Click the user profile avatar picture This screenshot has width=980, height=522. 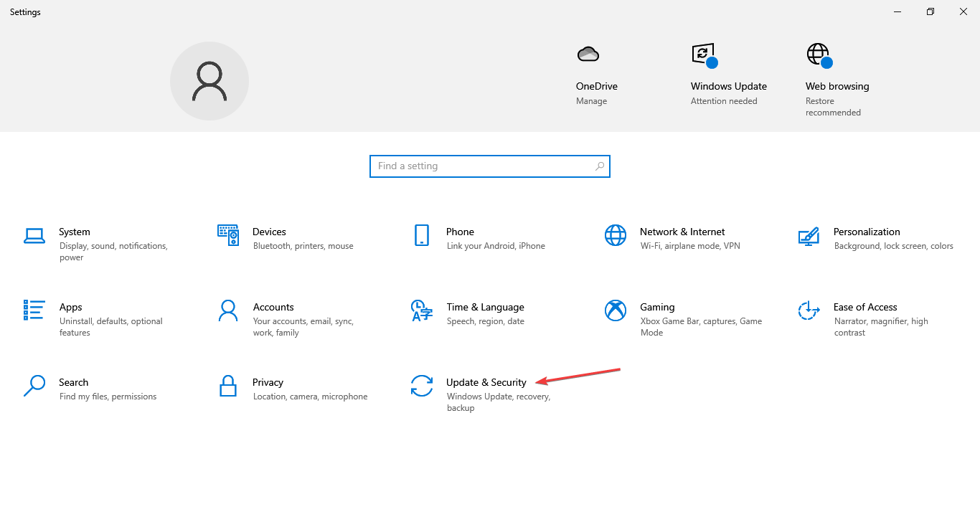(x=209, y=81)
